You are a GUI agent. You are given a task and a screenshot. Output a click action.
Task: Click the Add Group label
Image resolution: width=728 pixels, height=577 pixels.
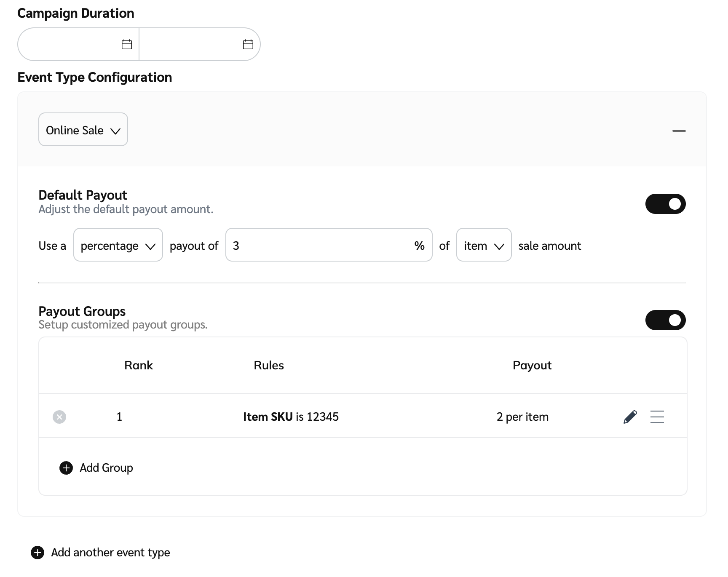click(106, 468)
